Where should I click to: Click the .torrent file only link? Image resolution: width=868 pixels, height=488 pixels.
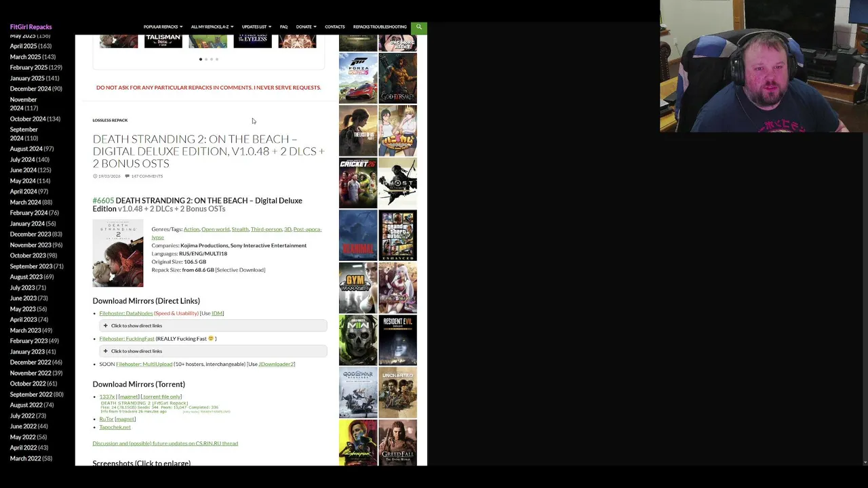click(x=161, y=396)
